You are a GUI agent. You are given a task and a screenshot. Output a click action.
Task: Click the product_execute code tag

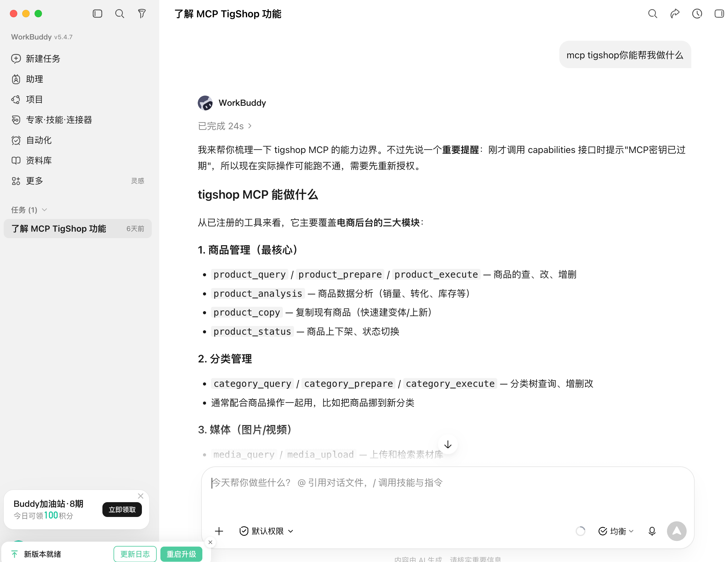(x=436, y=274)
